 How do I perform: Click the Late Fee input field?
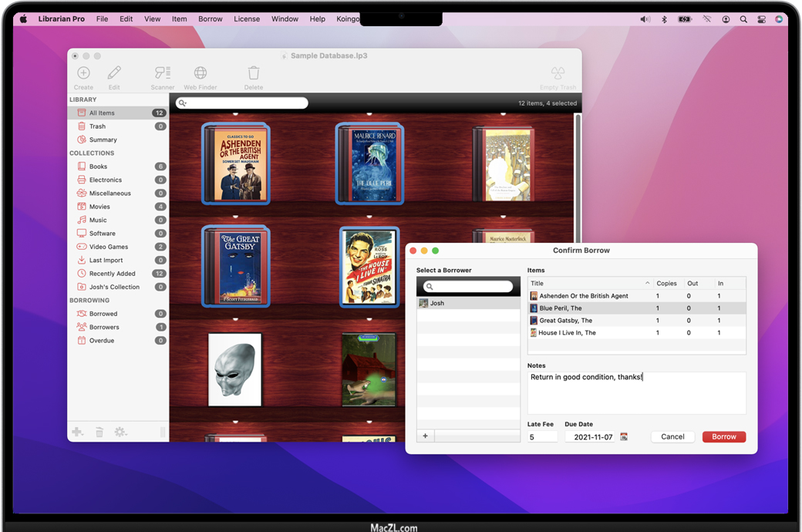tap(542, 437)
